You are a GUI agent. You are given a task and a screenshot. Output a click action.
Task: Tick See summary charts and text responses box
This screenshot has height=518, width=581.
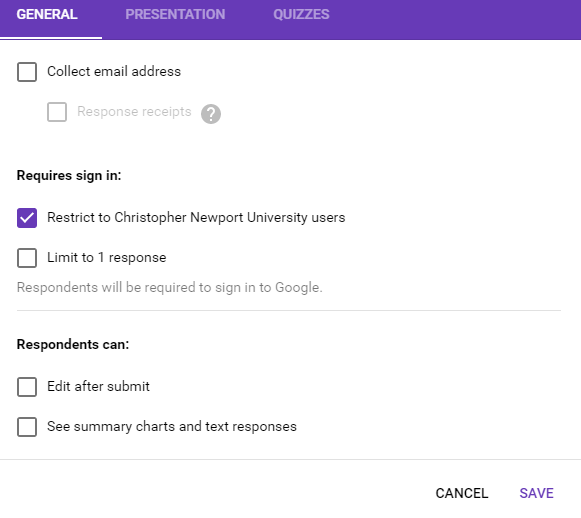pyautogui.click(x=27, y=427)
